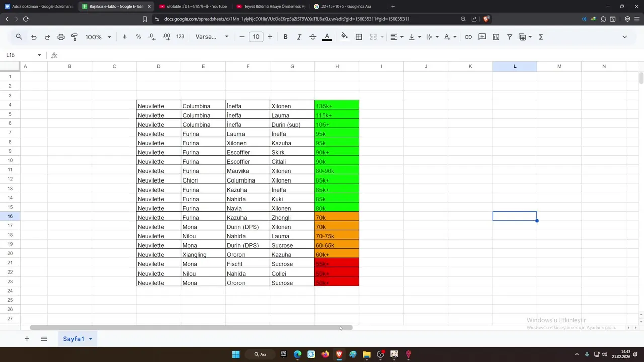
Task: Open the borders menu
Action: click(359, 37)
